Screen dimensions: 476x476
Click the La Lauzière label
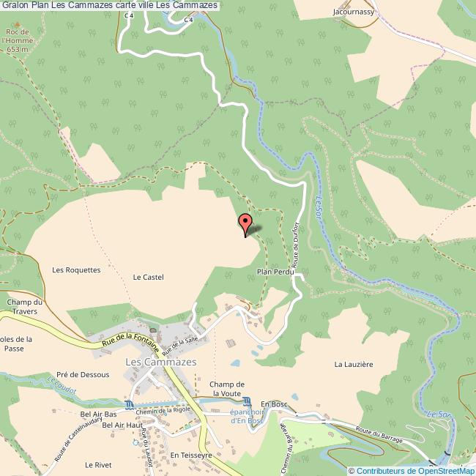pyautogui.click(x=354, y=364)
